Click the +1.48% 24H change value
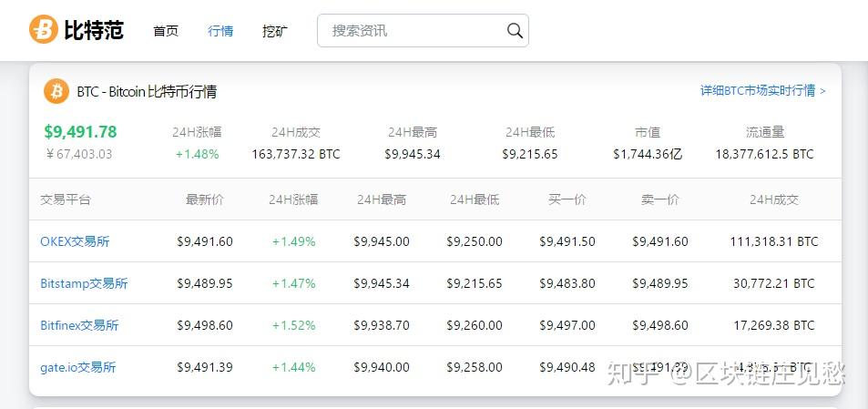 coord(197,155)
